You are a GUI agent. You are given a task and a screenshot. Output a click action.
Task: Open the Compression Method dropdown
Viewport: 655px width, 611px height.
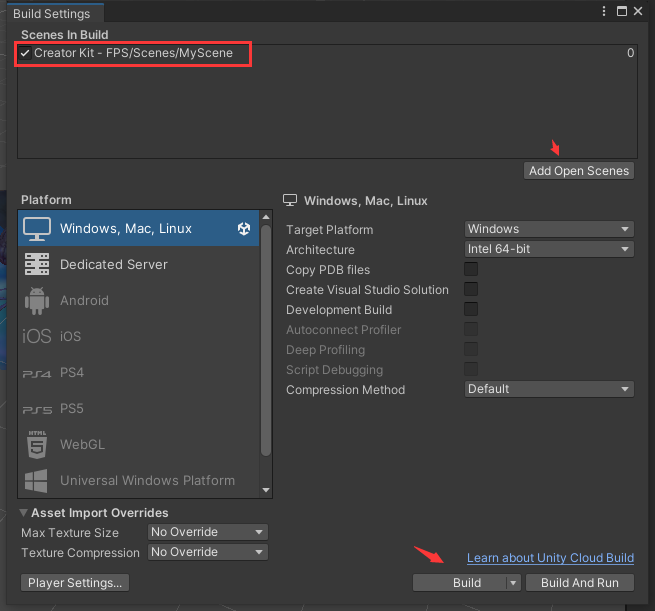(x=549, y=389)
